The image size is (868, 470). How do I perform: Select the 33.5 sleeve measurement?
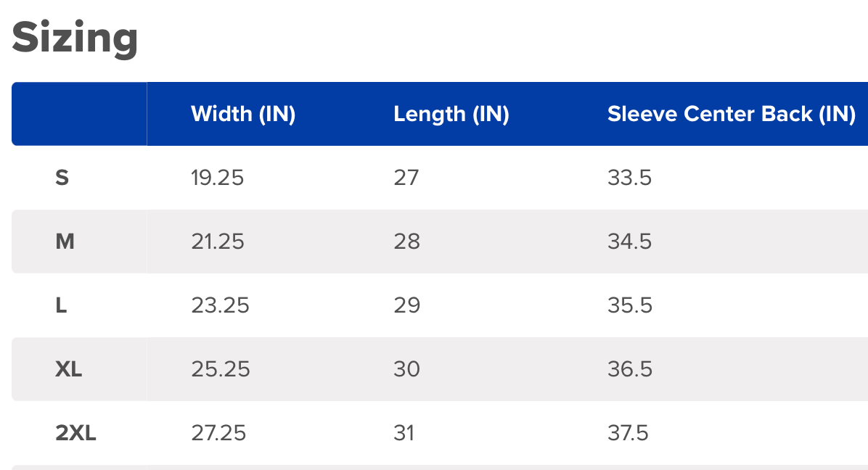(x=630, y=178)
